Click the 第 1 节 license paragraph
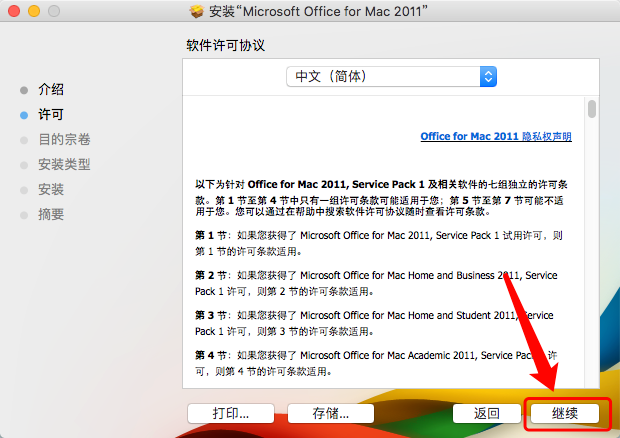Image resolution: width=620 pixels, height=438 pixels. click(x=379, y=243)
